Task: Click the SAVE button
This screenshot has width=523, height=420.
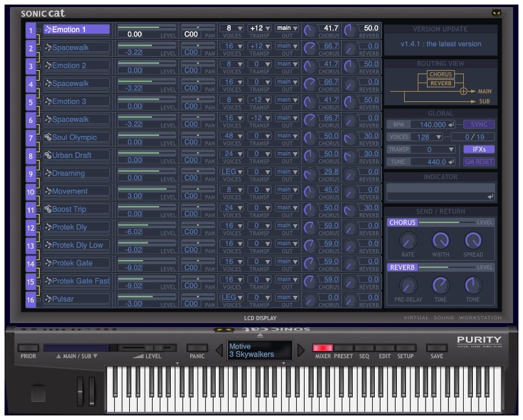Action: pos(437,348)
